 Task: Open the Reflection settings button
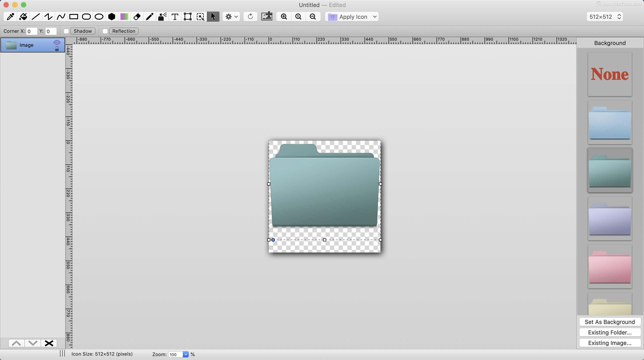pyautogui.click(x=124, y=31)
